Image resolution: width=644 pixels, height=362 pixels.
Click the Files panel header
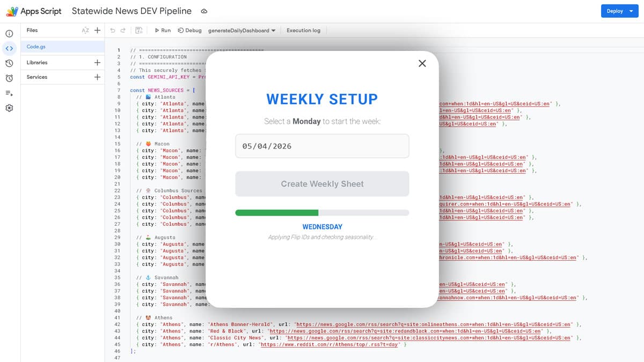[x=32, y=31]
